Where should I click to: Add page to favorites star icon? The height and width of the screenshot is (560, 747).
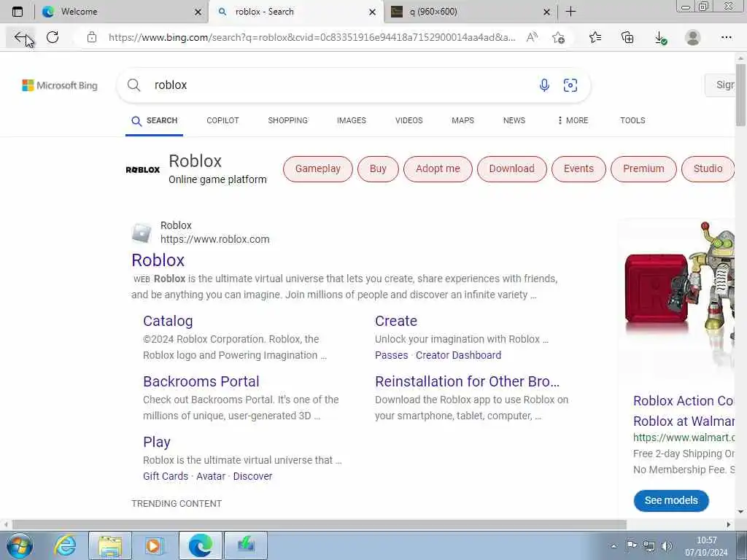click(558, 37)
